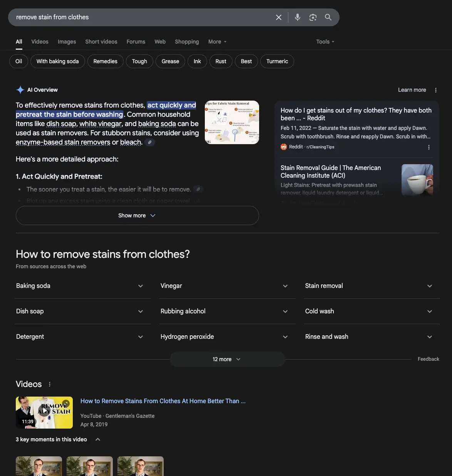Screen dimensions: 452x476
Task: Switch to the Images tab
Action: pyautogui.click(x=67, y=42)
